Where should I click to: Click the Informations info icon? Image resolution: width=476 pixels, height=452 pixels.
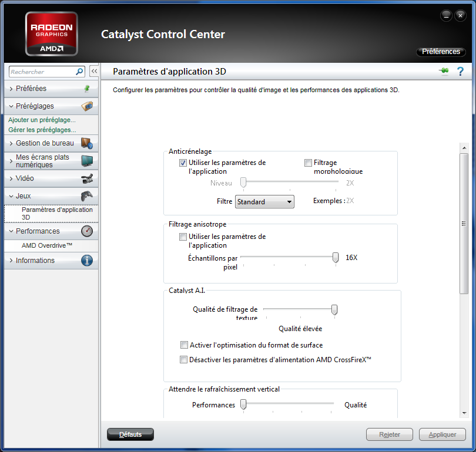[88, 260]
